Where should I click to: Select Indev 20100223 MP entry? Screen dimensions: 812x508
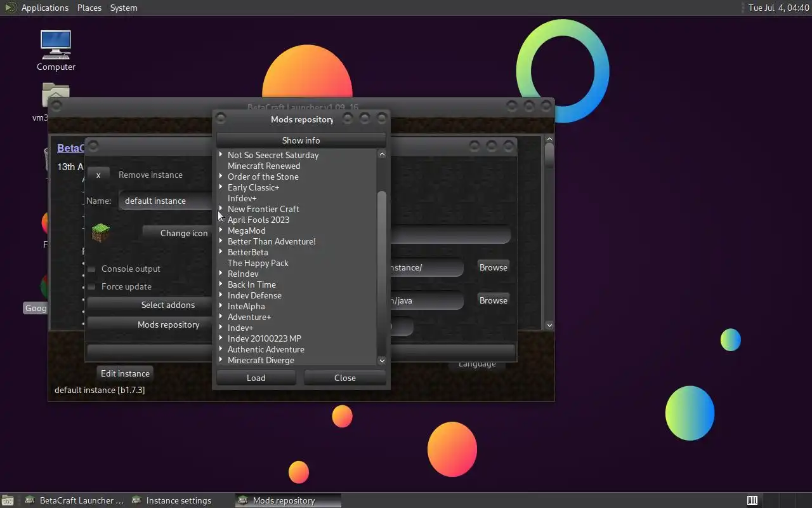point(265,338)
